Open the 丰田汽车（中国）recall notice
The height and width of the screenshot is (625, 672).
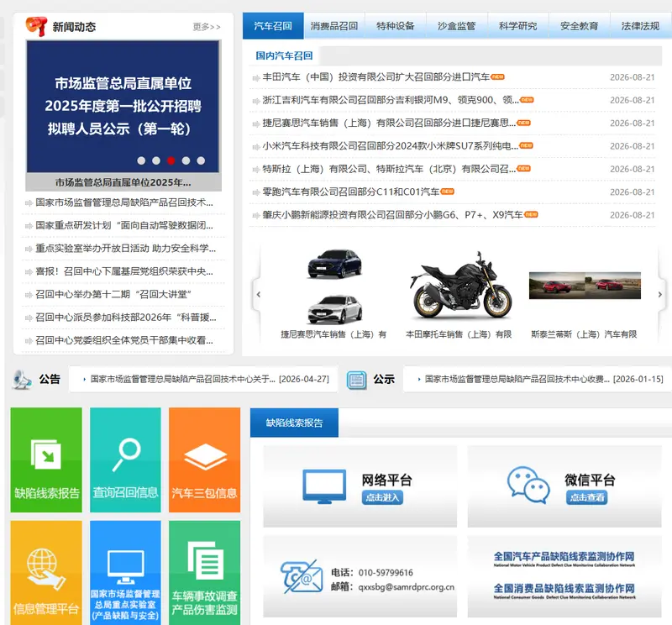pyautogui.click(x=375, y=77)
